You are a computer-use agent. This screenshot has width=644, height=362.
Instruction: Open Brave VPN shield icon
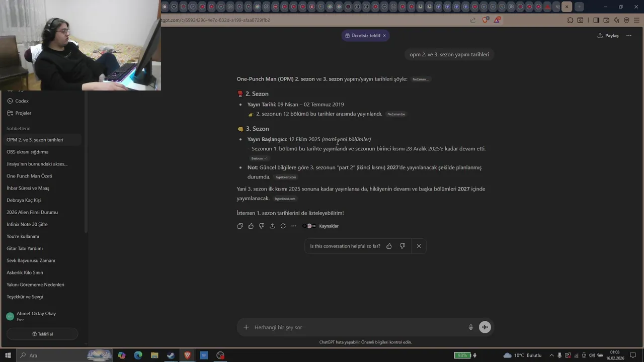point(626,20)
